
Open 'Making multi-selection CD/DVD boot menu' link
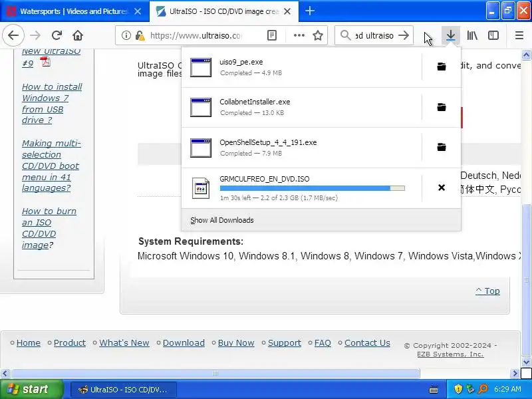[x=51, y=166]
